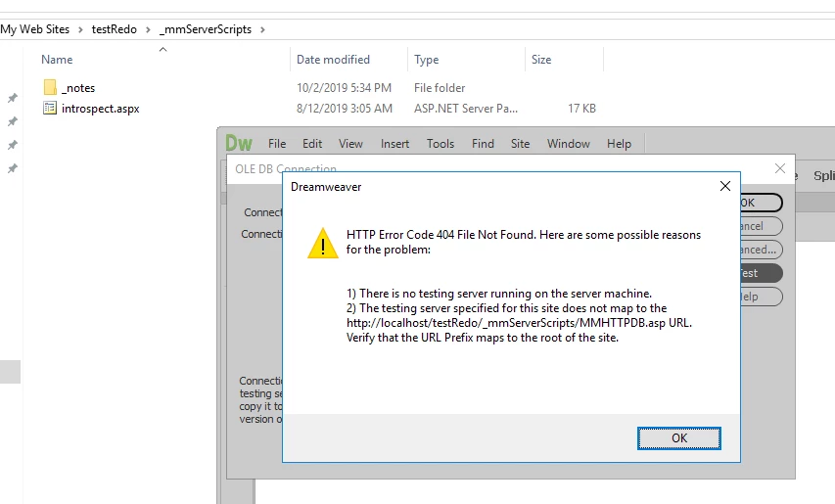Expand the chevron after _mmServerScripts

tap(262, 29)
